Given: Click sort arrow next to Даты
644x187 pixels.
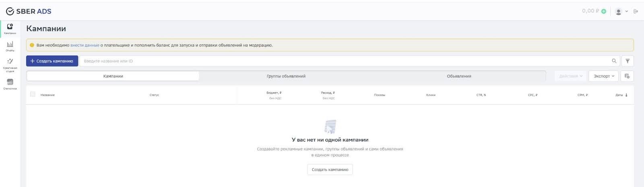Looking at the screenshot, I should tap(626, 95).
